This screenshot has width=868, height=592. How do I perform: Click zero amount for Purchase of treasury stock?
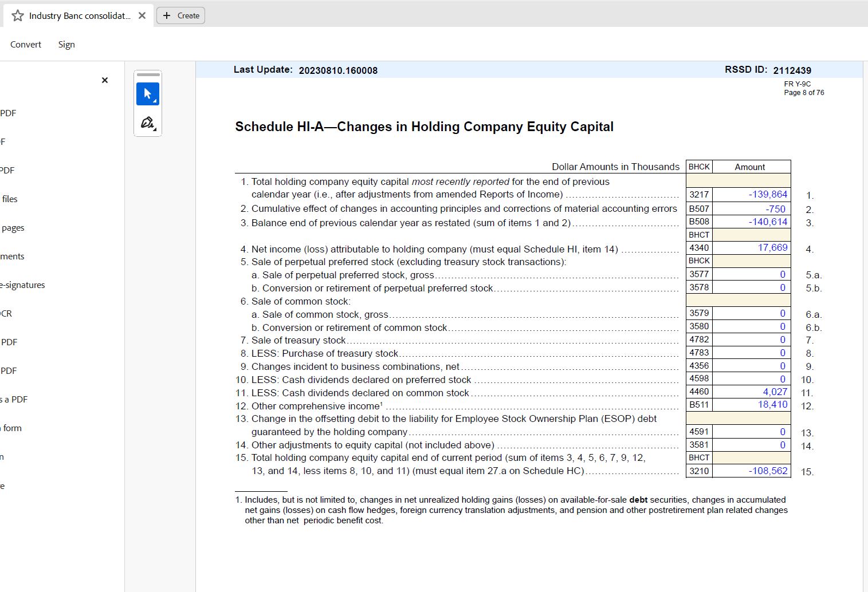(x=752, y=353)
